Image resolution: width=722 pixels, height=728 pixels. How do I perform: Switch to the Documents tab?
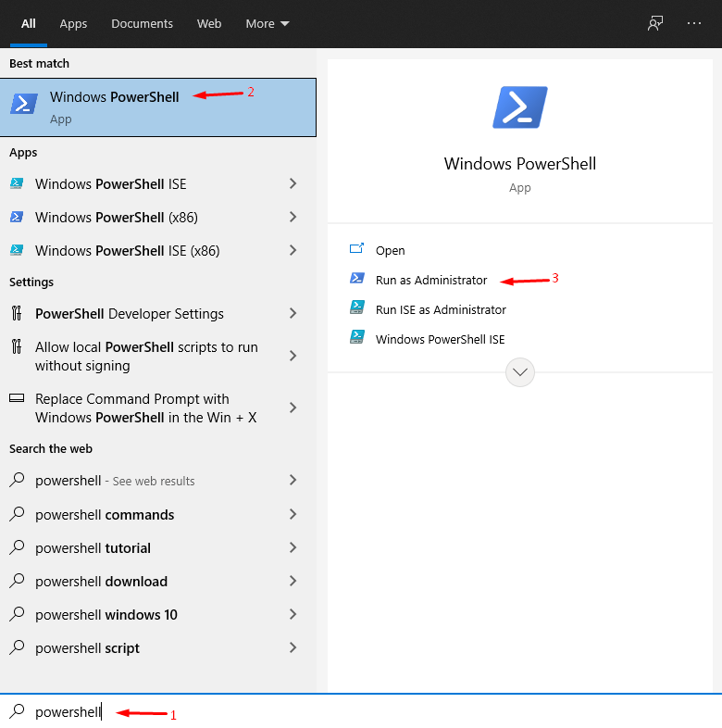coord(142,23)
